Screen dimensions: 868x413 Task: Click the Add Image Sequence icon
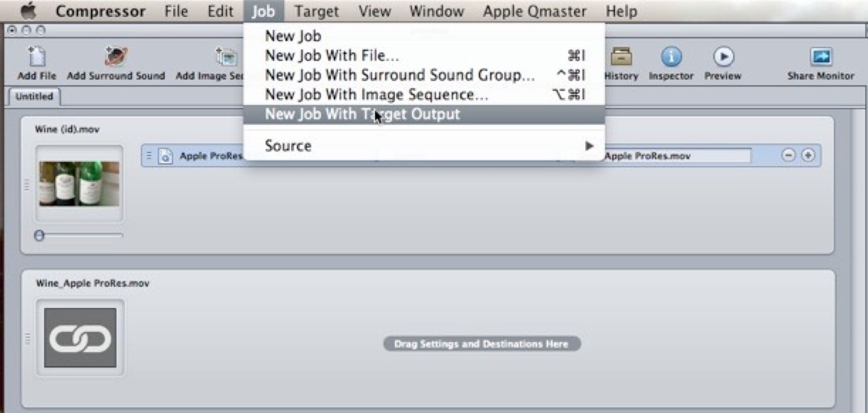click(x=226, y=57)
